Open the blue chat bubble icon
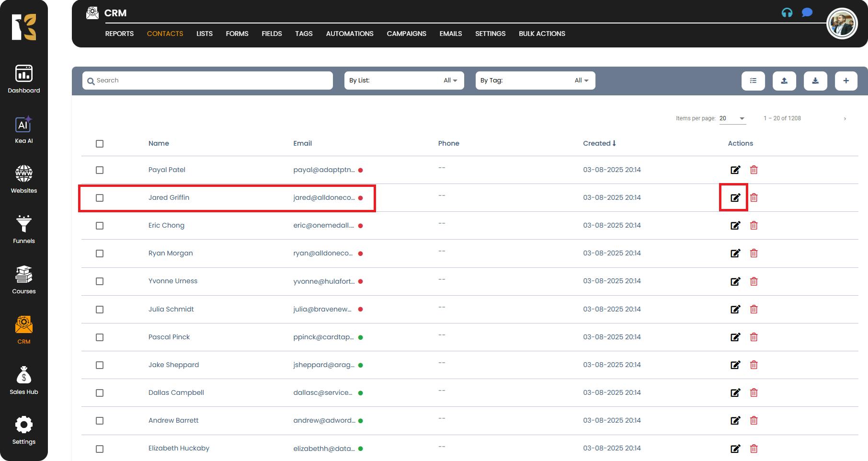This screenshot has width=868, height=461. tap(807, 12)
